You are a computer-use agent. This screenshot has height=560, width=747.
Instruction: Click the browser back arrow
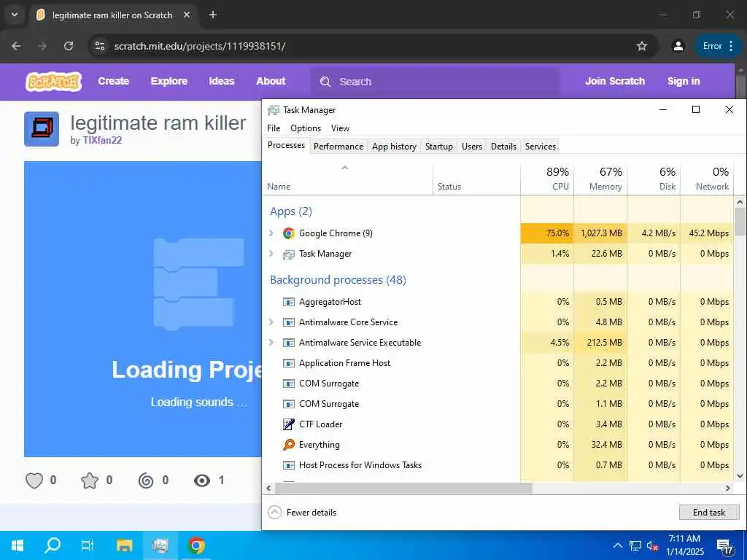coord(16,46)
